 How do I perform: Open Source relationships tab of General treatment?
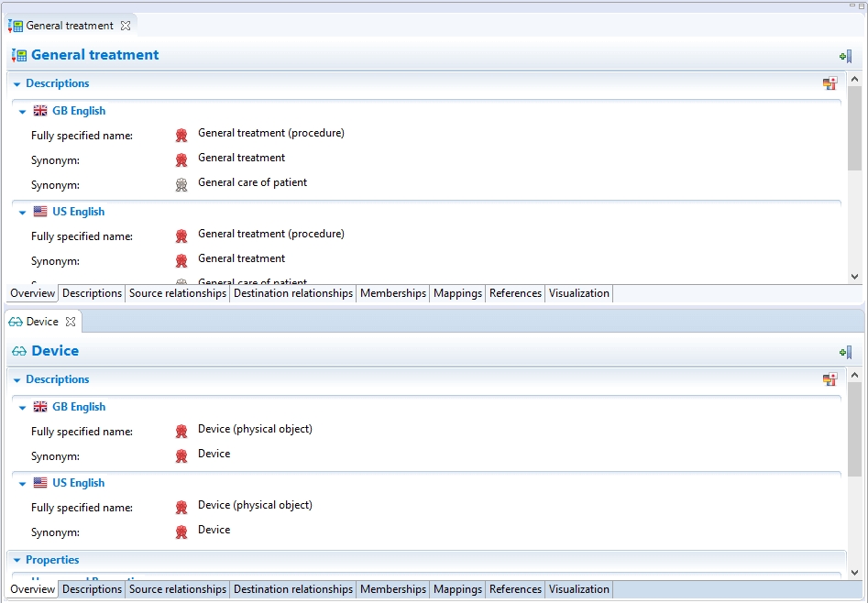coord(177,293)
